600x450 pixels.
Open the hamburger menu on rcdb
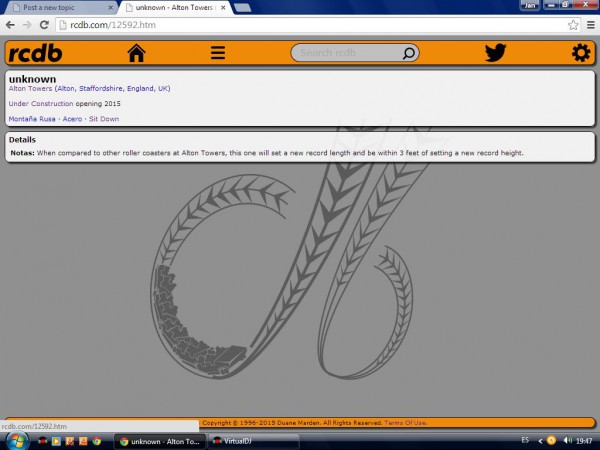tap(217, 53)
